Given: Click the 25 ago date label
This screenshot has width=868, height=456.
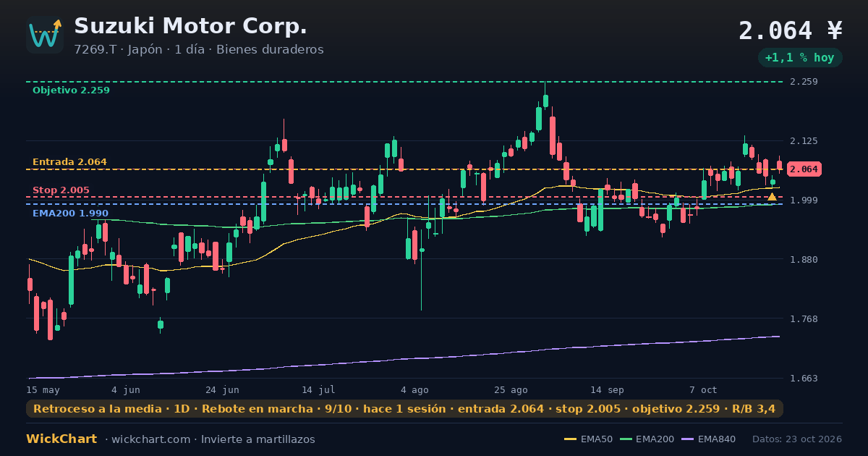Looking at the screenshot, I should pyautogui.click(x=511, y=390).
